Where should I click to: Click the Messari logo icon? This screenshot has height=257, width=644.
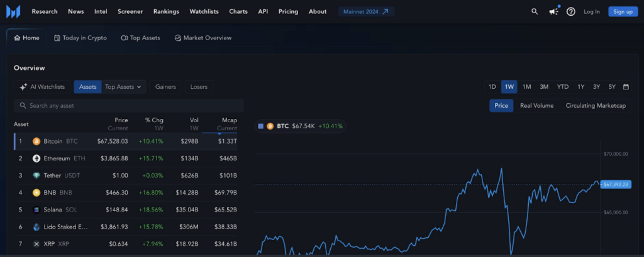tap(13, 11)
